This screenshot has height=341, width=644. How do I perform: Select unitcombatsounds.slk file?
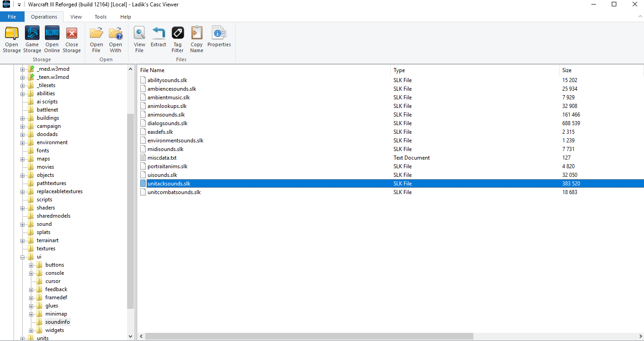click(174, 192)
